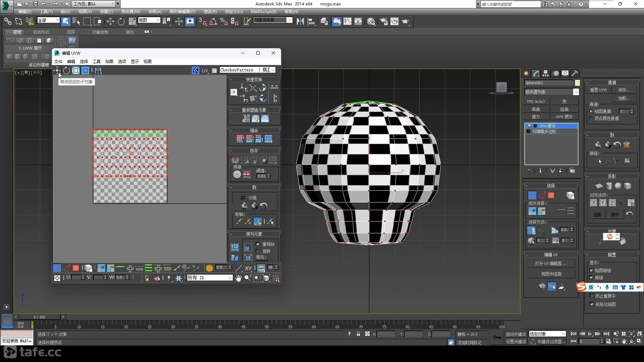Viewport: 644px width, 362px height.
Task: Toggle the 旋转 checkbox in Arrange Elements
Action: 258,251
